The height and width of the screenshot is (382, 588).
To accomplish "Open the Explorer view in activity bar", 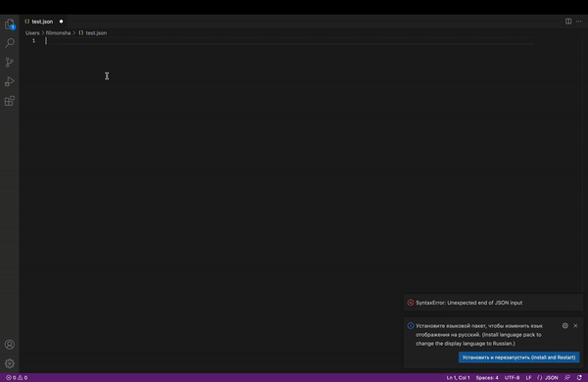I will (x=10, y=24).
